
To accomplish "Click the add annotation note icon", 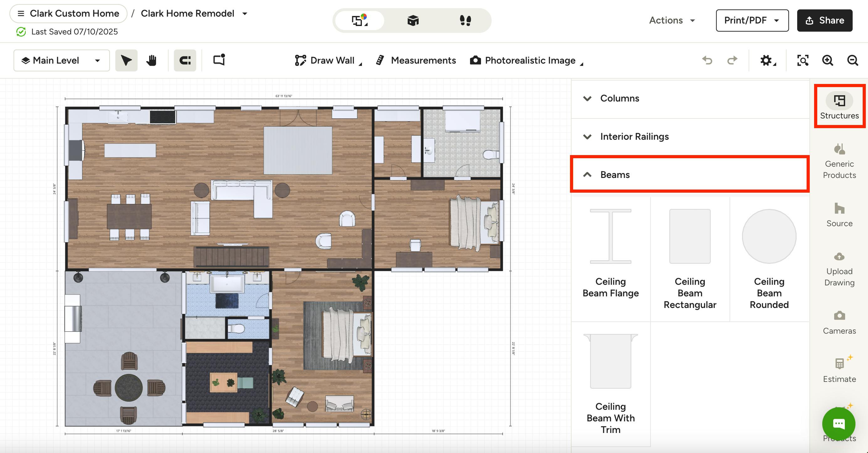I will pos(219,60).
